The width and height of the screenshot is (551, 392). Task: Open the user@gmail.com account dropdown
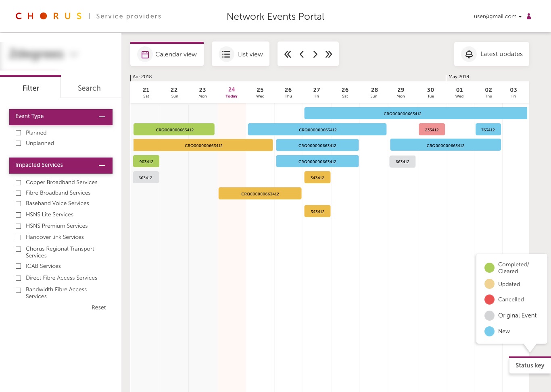click(498, 17)
